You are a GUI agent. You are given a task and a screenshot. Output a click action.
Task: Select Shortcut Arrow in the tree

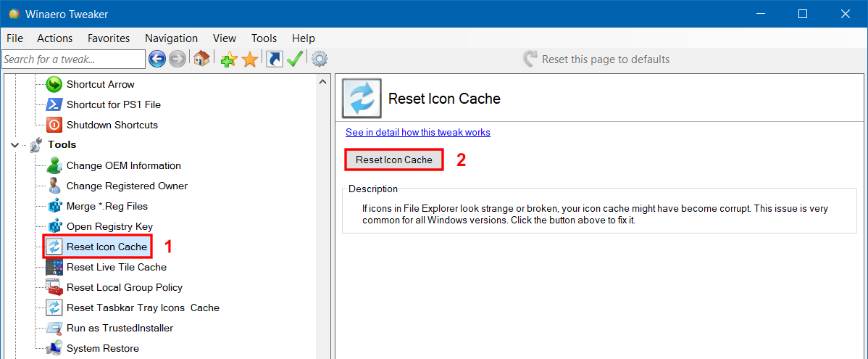100,85
